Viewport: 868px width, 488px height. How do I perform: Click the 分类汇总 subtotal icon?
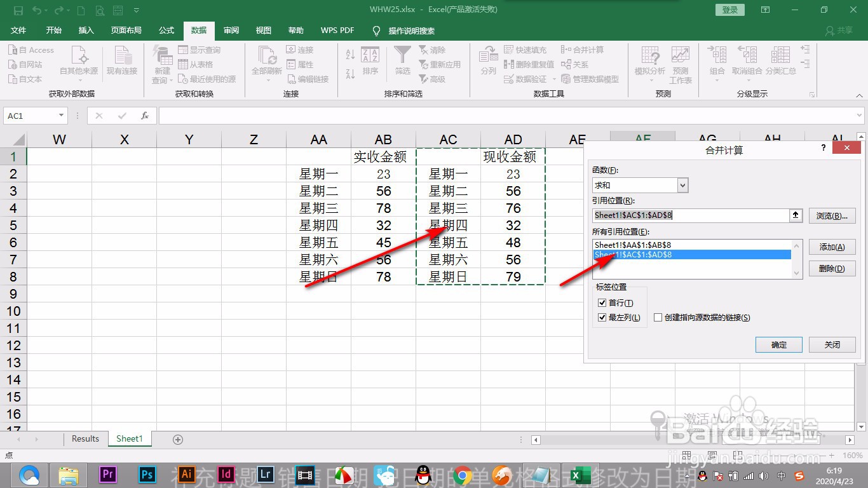click(x=781, y=62)
